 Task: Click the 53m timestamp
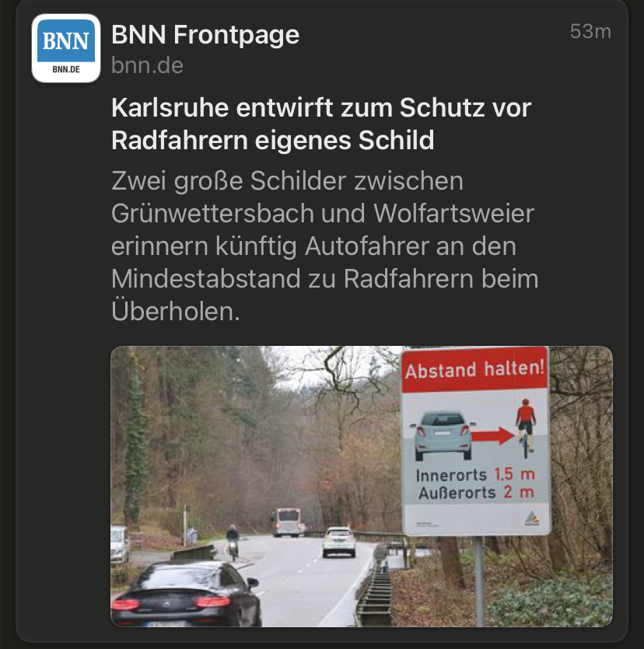click(x=590, y=31)
